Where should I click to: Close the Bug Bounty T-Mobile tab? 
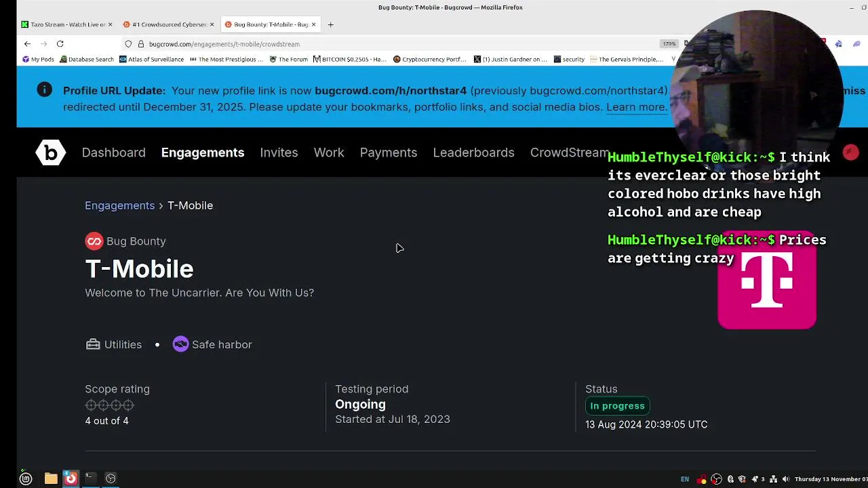click(x=313, y=24)
